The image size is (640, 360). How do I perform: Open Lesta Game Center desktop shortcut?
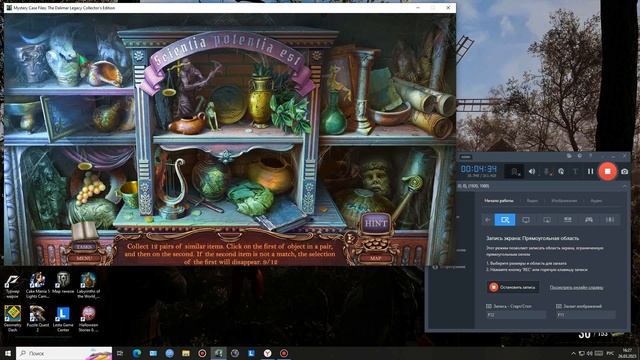tap(63, 319)
